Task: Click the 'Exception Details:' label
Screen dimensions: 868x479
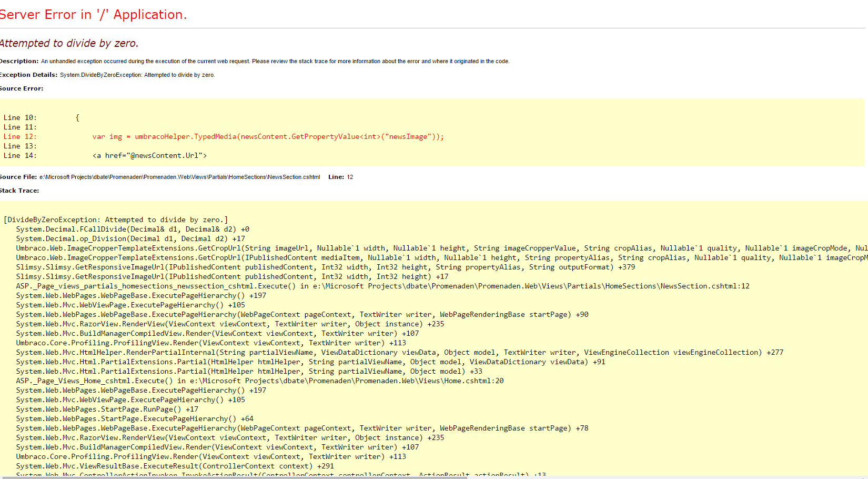Action: [28, 75]
